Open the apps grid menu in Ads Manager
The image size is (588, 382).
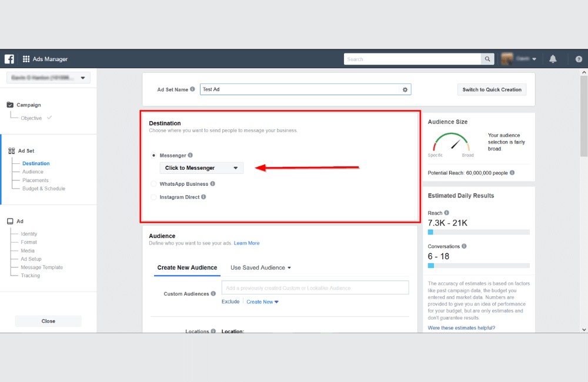tap(25, 59)
